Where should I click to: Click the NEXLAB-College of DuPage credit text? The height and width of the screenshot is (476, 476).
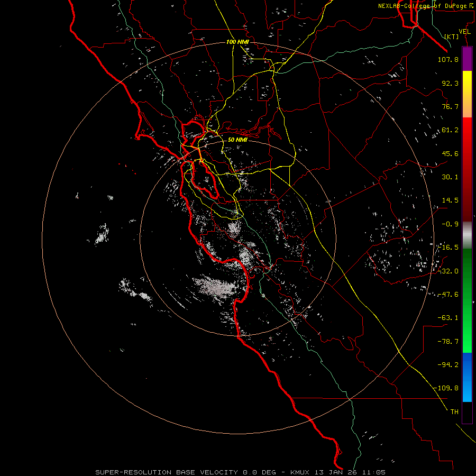pyautogui.click(x=426, y=6)
